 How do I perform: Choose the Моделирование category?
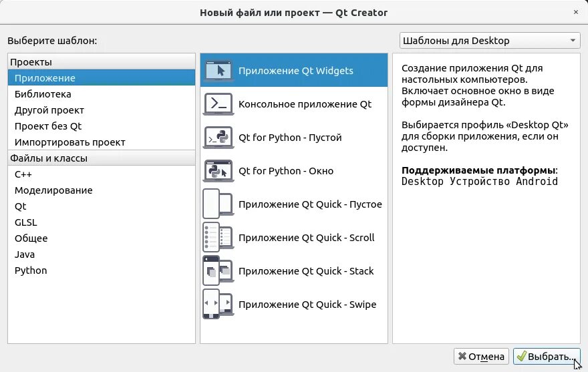[102, 190]
